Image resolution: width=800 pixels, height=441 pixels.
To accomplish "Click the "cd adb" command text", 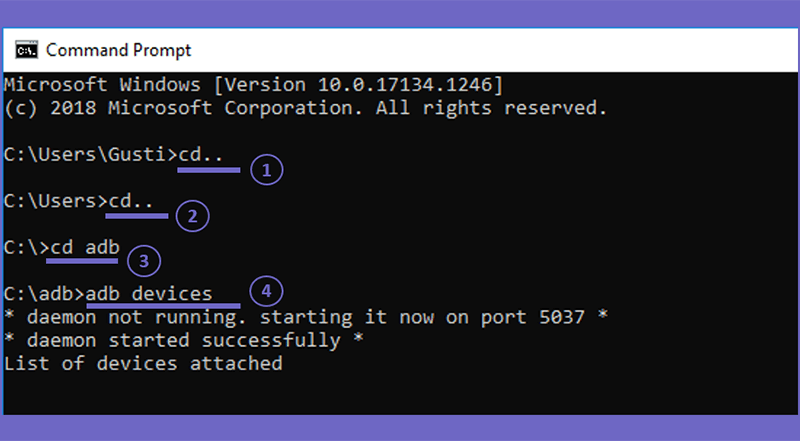I will click(x=85, y=248).
